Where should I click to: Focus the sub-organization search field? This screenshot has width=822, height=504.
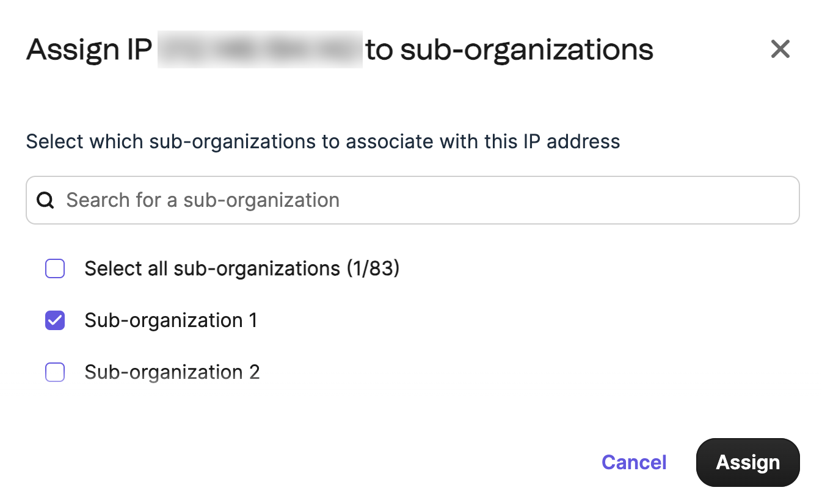pyautogui.click(x=412, y=200)
